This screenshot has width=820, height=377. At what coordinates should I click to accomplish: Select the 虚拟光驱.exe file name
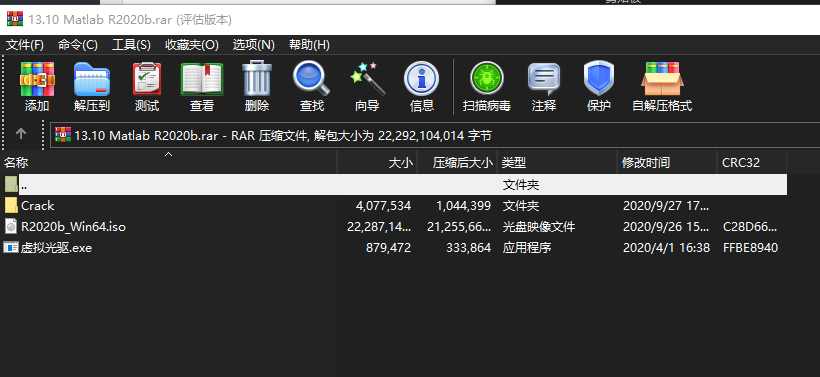click(56, 247)
